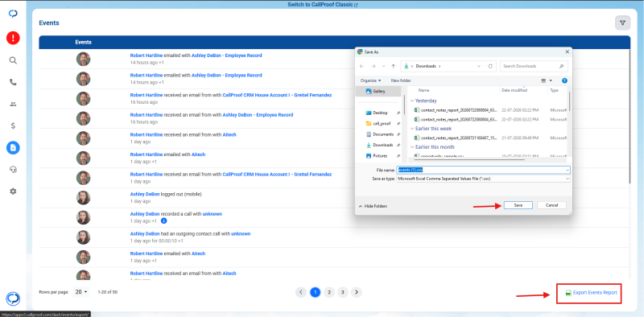This screenshot has width=644, height=317.
Task: Click the Save button
Action: 518,205
